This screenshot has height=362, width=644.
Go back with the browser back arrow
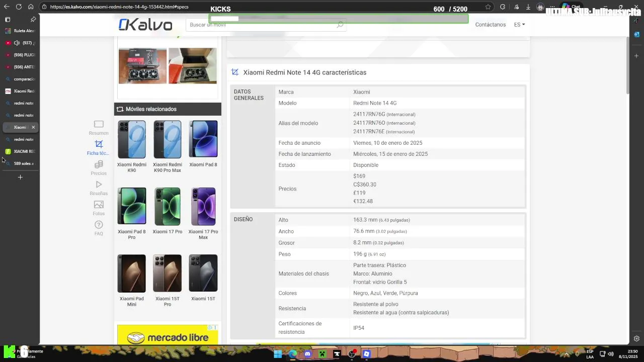pyautogui.click(x=7, y=7)
